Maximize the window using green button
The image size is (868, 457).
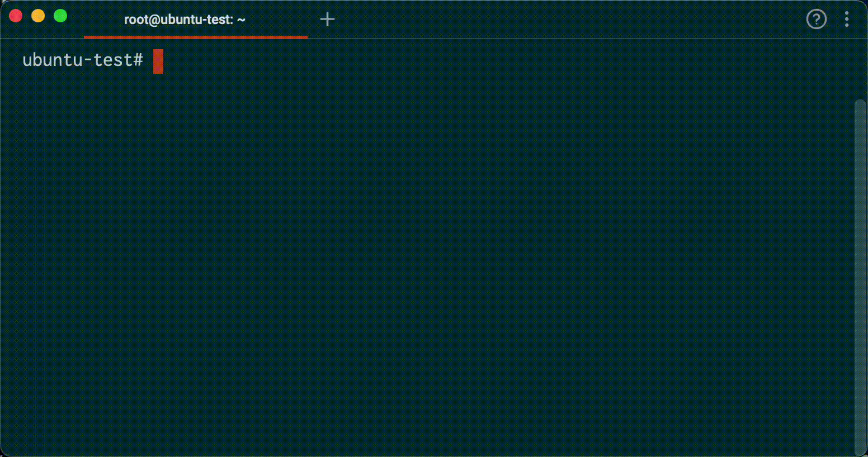pos(60,16)
